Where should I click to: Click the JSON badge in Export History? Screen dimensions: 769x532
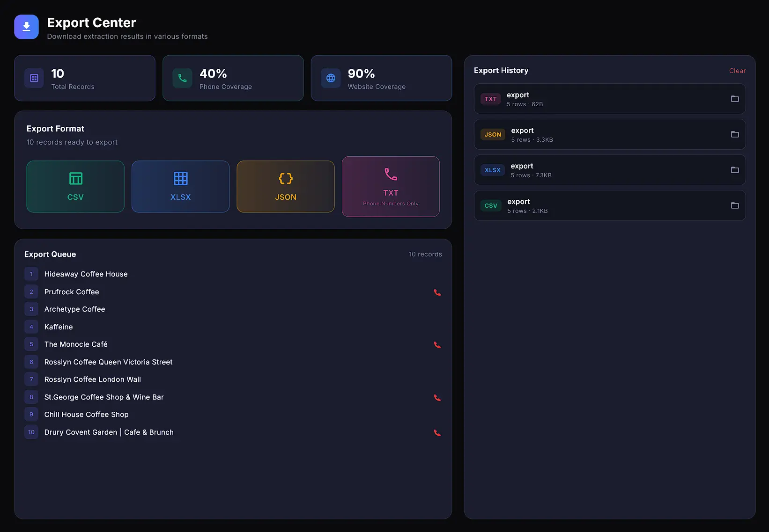[493, 134]
